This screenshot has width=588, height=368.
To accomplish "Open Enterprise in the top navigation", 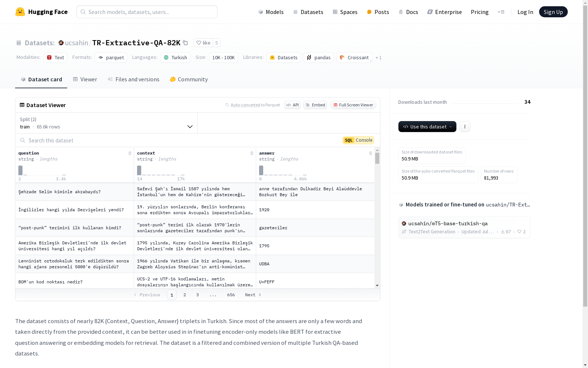I will tap(444, 12).
